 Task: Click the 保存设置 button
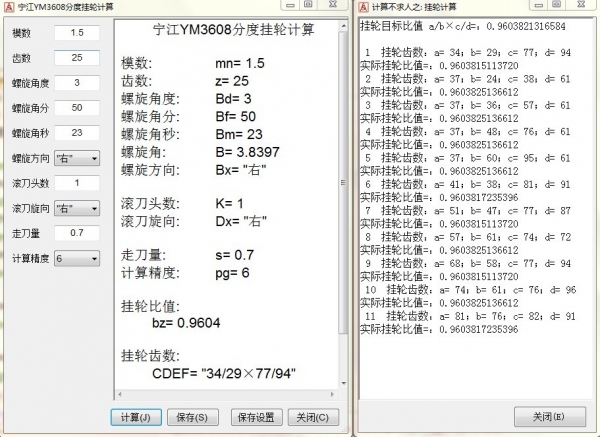256,417
